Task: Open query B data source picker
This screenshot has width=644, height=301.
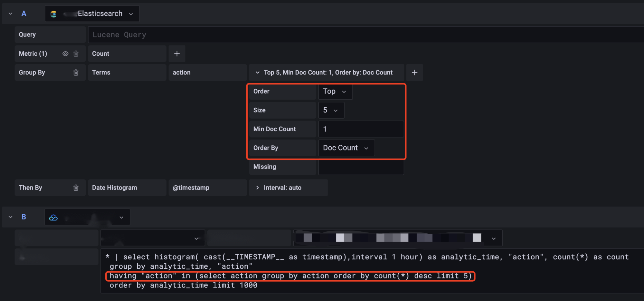Action: pyautogui.click(x=87, y=217)
